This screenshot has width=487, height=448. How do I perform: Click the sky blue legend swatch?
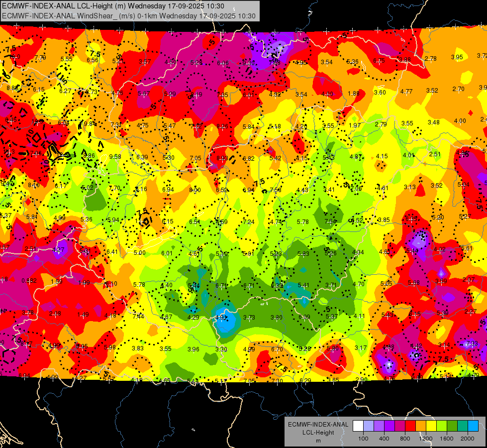pos(474,426)
